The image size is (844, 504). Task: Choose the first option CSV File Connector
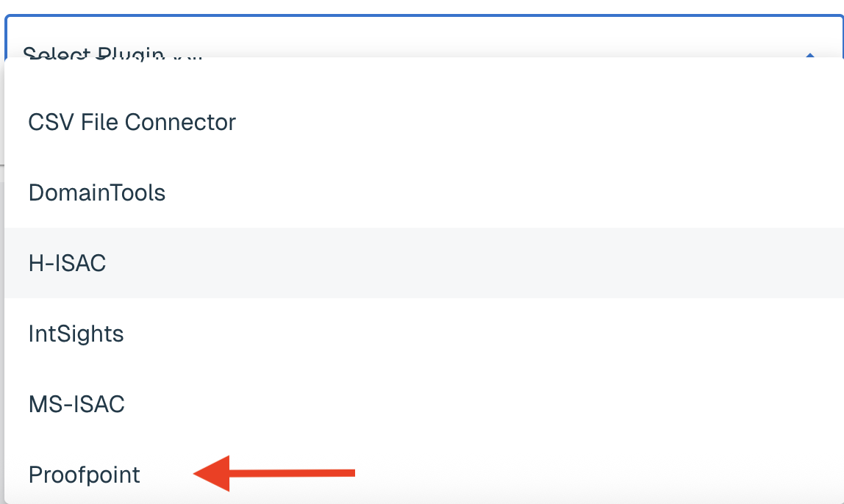(424, 122)
